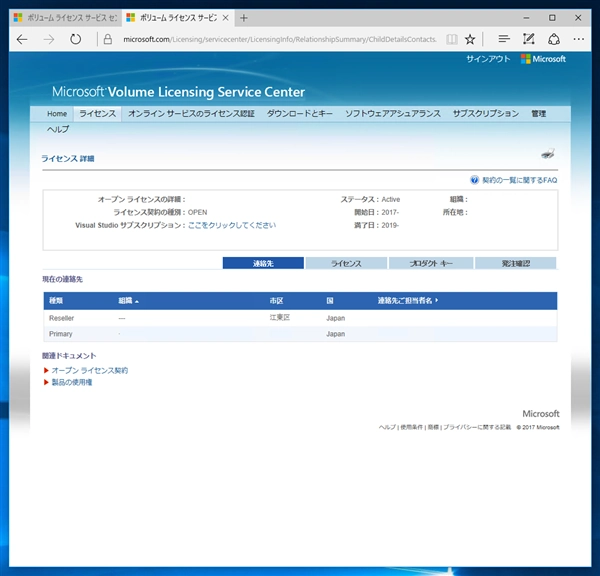Click footer 商標 link
Viewport: 600px width, 576px height.
433,427
